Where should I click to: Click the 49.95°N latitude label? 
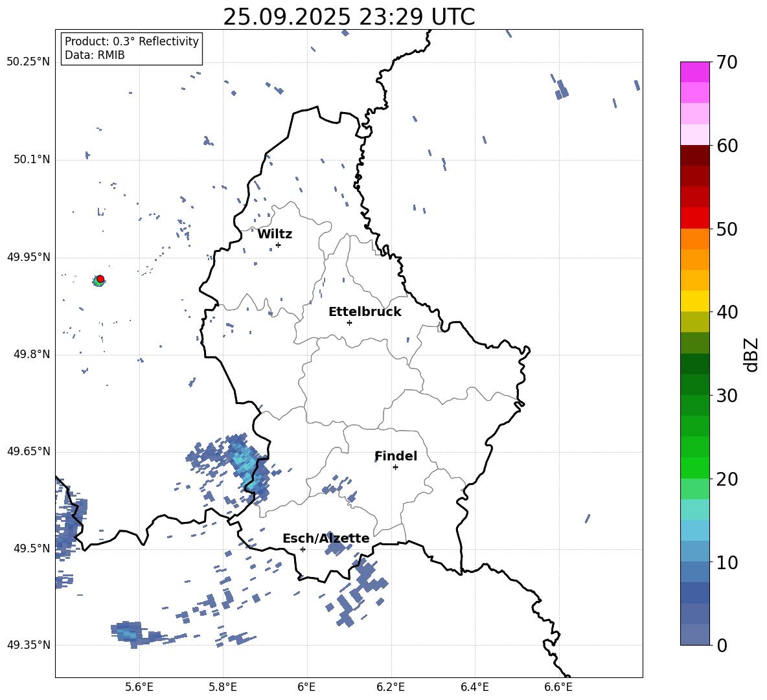(29, 257)
